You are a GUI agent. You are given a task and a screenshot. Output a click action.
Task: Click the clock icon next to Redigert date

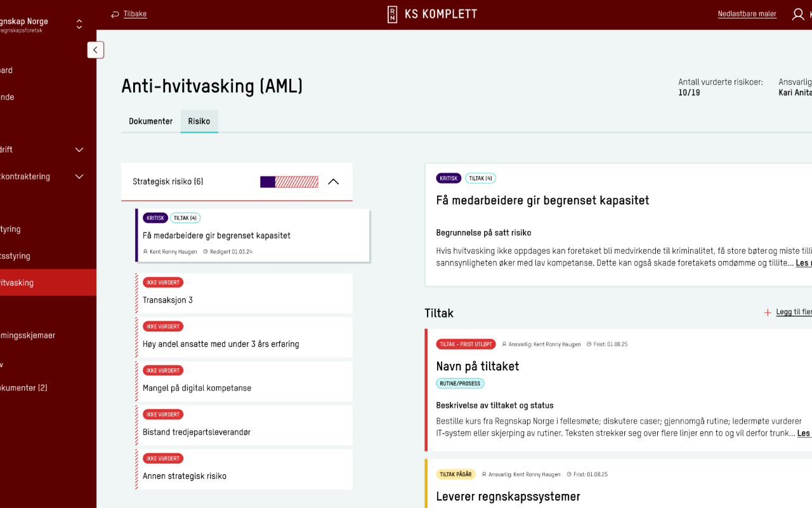tap(206, 252)
